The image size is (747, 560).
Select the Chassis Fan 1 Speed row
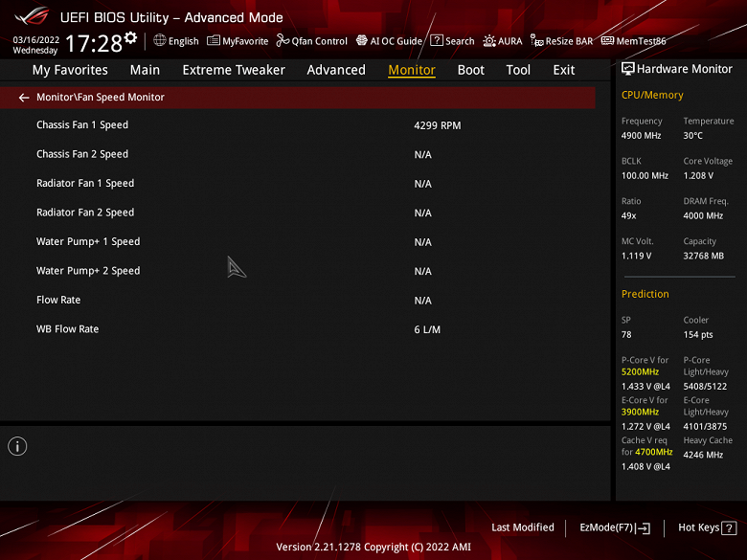coord(297,125)
